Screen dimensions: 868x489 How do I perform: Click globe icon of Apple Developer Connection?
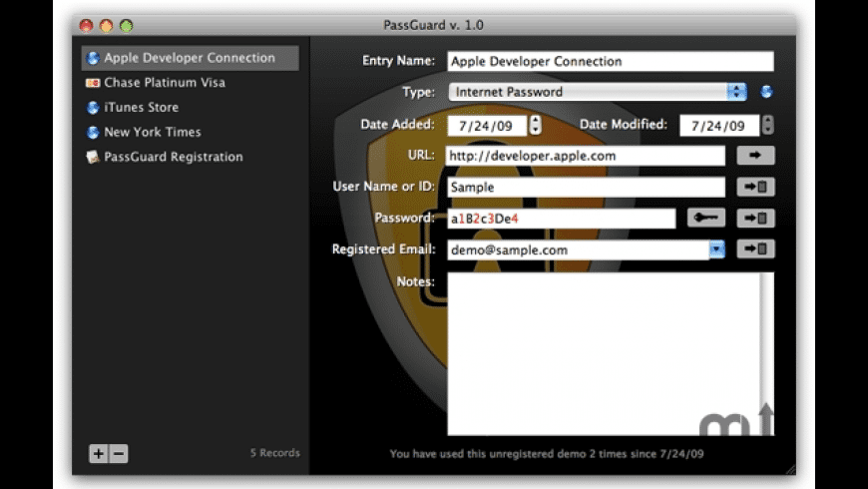click(93, 58)
